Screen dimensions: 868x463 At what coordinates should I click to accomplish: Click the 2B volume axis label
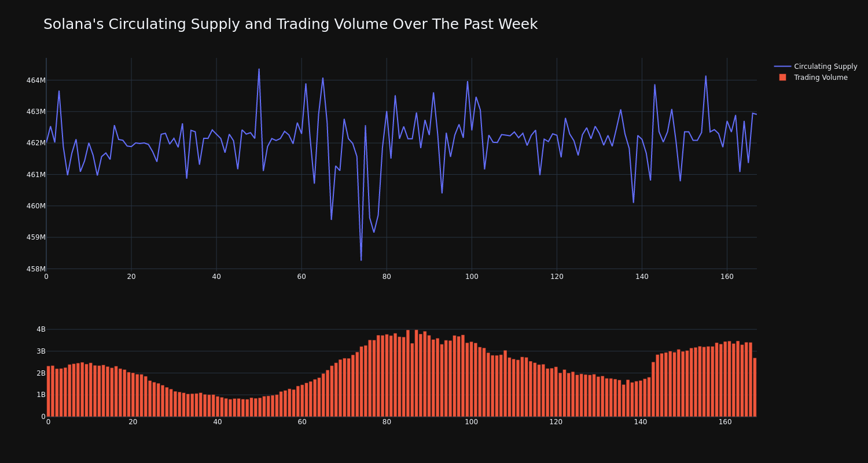(41, 373)
